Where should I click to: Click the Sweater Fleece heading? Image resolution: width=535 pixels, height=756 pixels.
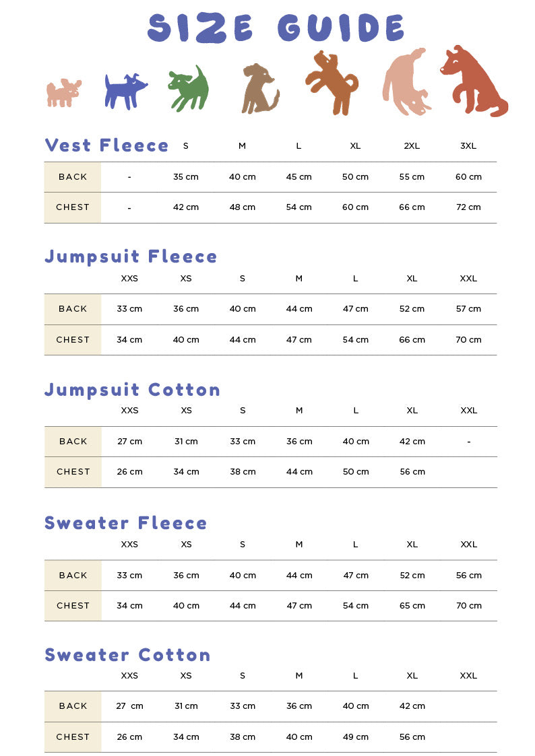point(125,523)
